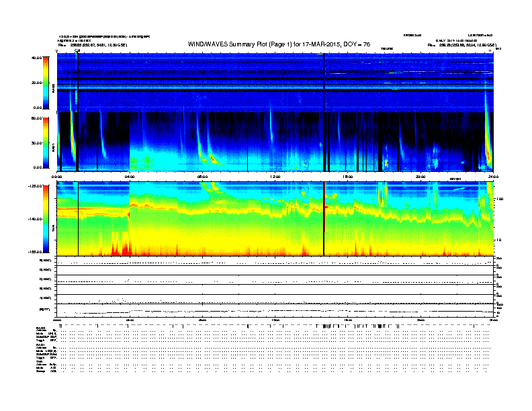Viewport: 532px width, 411px height.
Task: Click the RAD2 intensity color bar
Action: coord(46,83)
